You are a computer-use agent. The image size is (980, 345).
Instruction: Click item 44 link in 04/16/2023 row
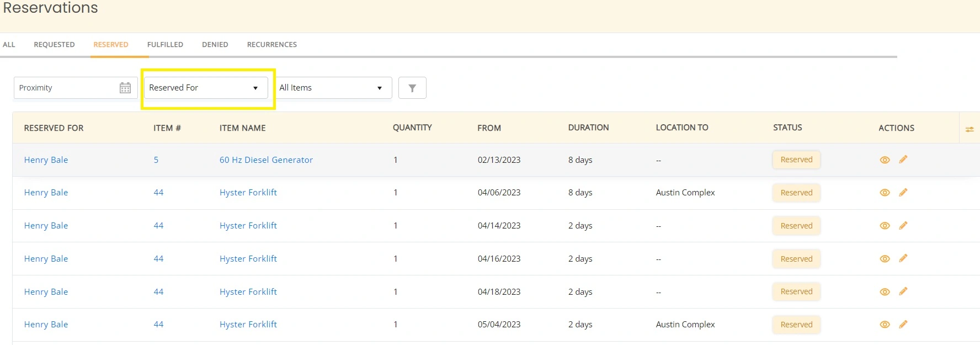[158, 259]
